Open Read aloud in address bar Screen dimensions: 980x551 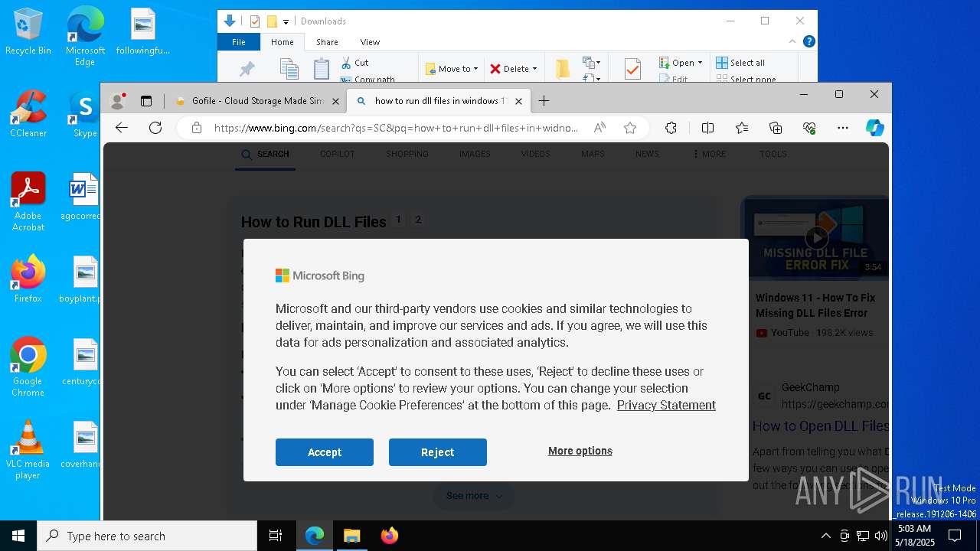tap(600, 128)
